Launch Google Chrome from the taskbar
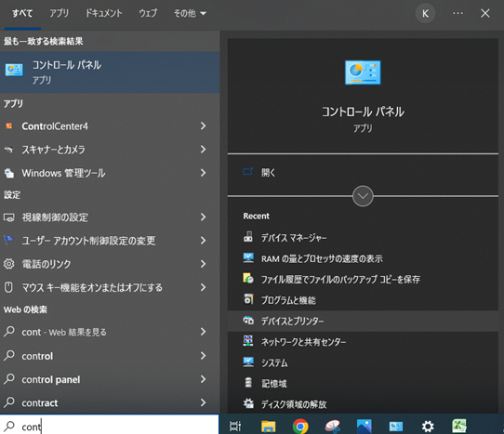504x434 pixels. point(300,427)
